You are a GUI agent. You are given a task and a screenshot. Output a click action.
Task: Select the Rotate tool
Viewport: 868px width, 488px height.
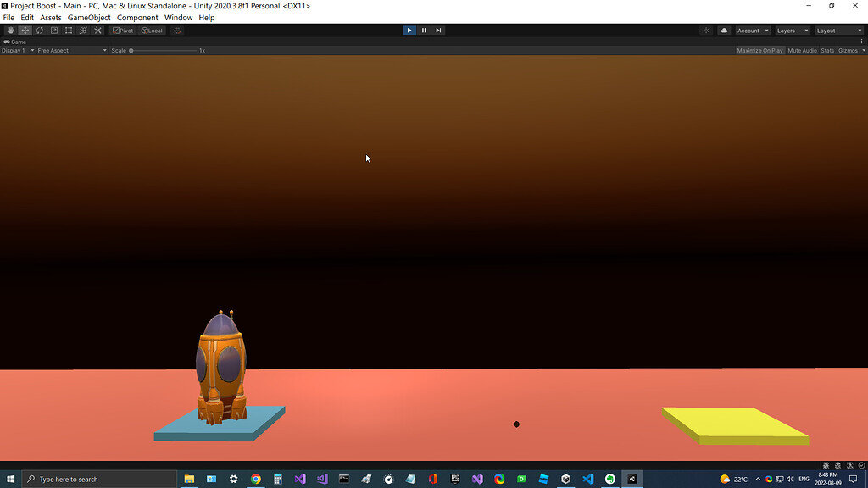(38, 30)
